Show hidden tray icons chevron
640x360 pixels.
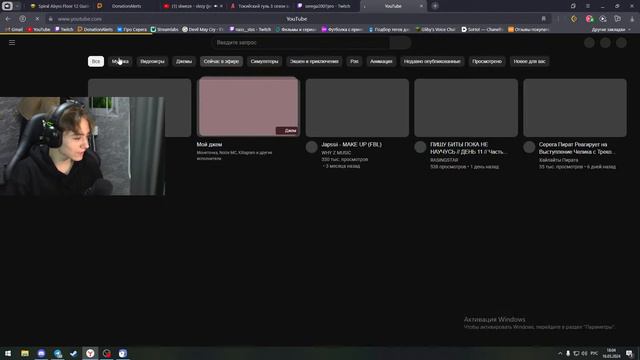[x=560, y=353]
